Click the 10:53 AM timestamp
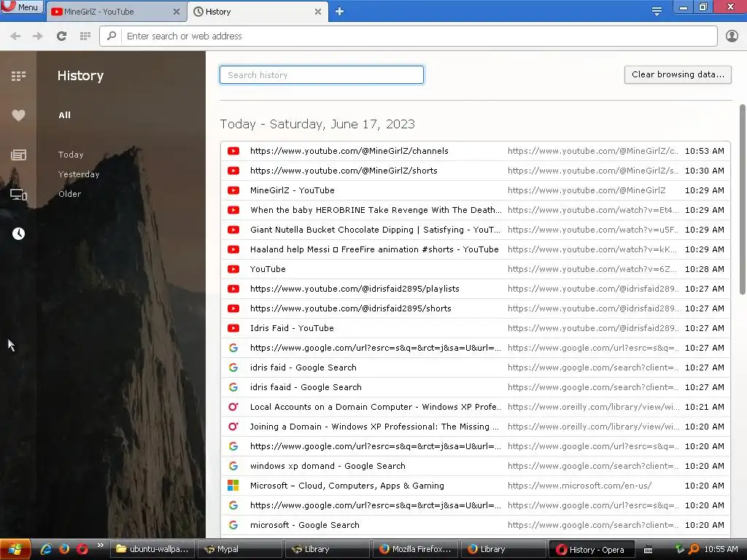This screenshot has width=747, height=560. 704,151
